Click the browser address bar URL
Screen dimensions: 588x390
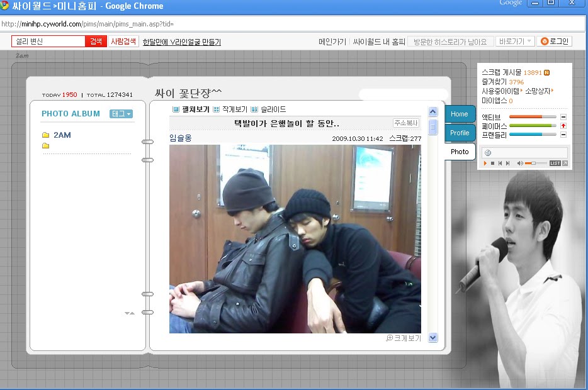click(x=88, y=24)
